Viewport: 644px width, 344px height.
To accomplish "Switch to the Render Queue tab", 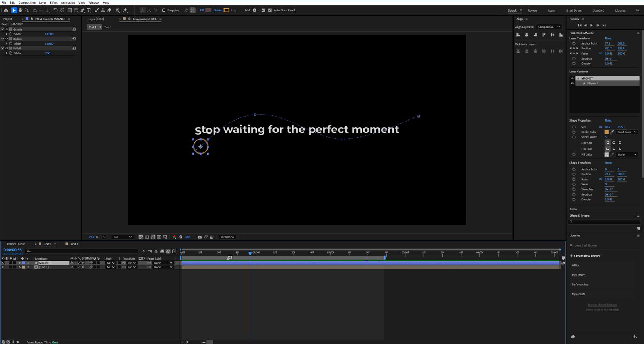I will tap(16, 244).
